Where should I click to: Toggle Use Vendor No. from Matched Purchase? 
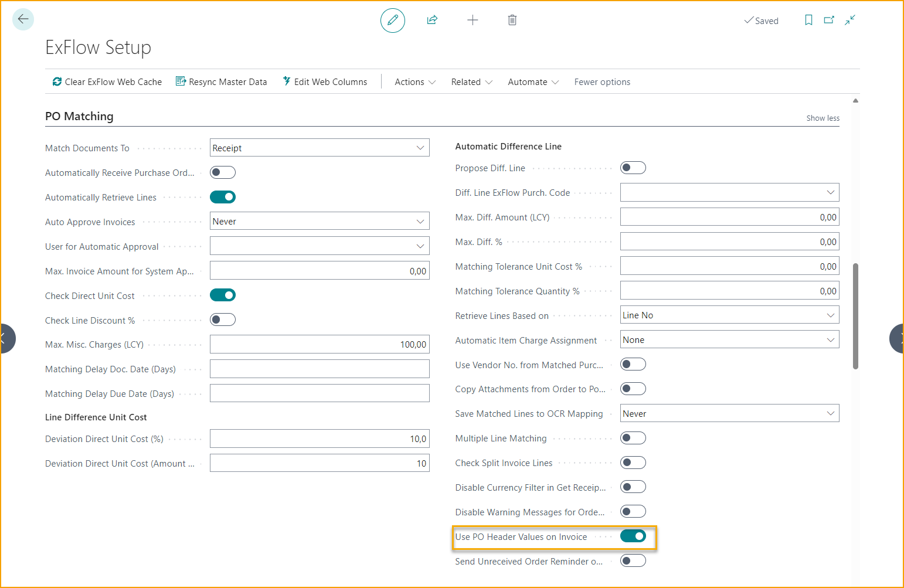(x=633, y=364)
